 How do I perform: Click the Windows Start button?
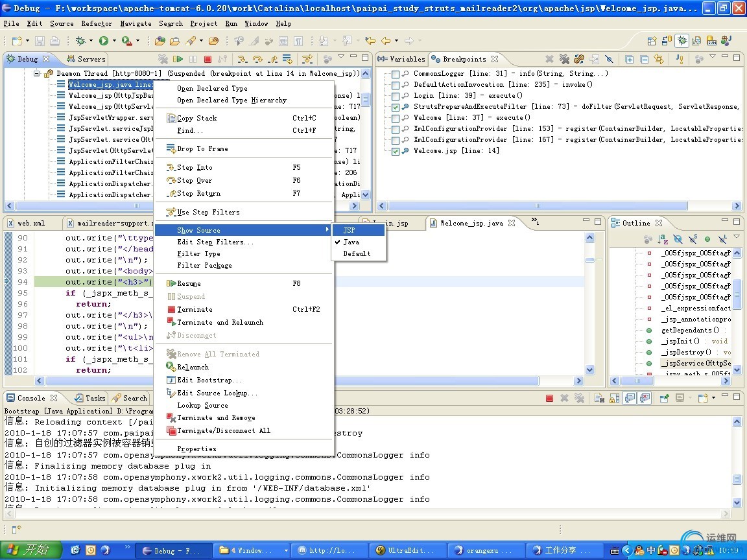[x=30, y=550]
